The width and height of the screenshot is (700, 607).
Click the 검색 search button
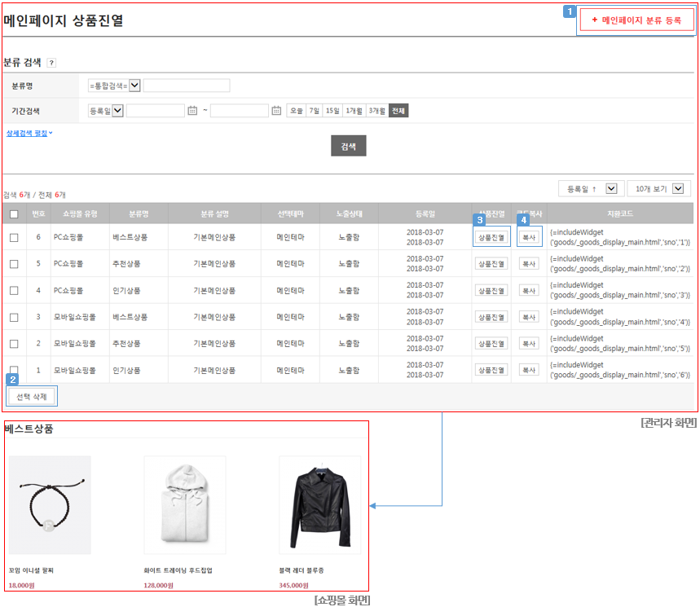(348, 146)
